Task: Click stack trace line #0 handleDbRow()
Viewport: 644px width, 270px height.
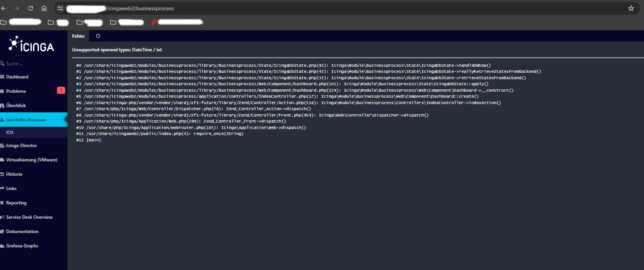Action: point(283,65)
